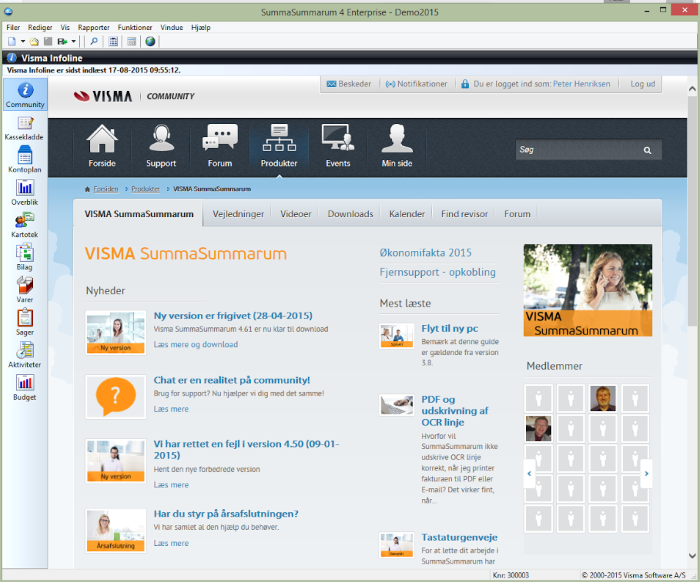Open the Filer menu
This screenshot has width=700, height=582.
click(13, 27)
